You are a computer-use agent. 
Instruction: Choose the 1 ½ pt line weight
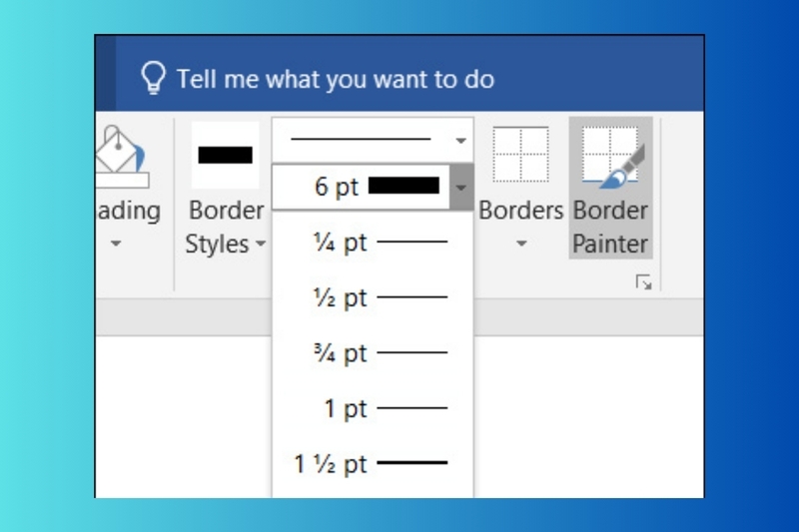[373, 464]
